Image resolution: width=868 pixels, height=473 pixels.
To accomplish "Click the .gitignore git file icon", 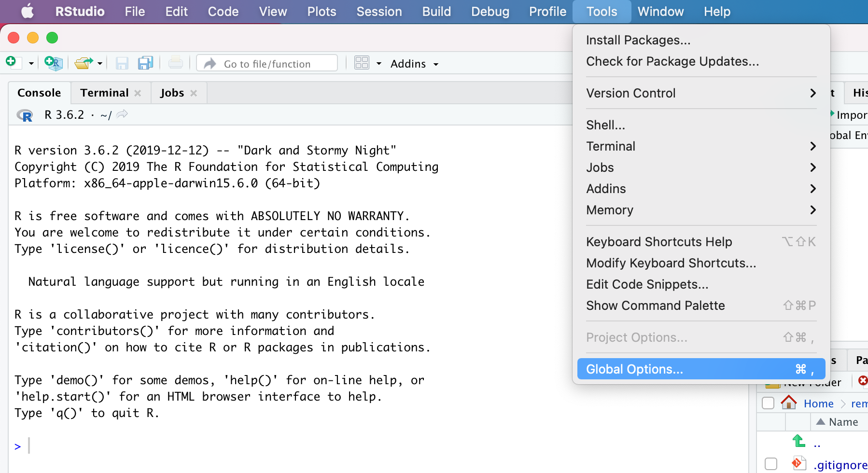I will 798,463.
